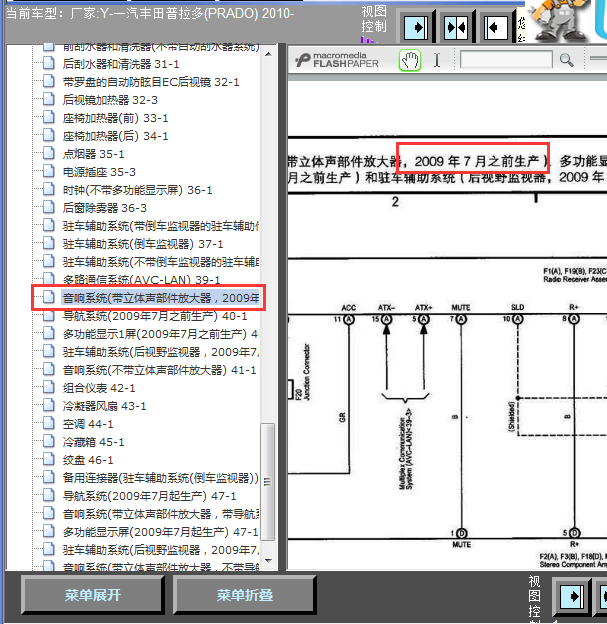Click the FlashPaper search text field

[506, 60]
